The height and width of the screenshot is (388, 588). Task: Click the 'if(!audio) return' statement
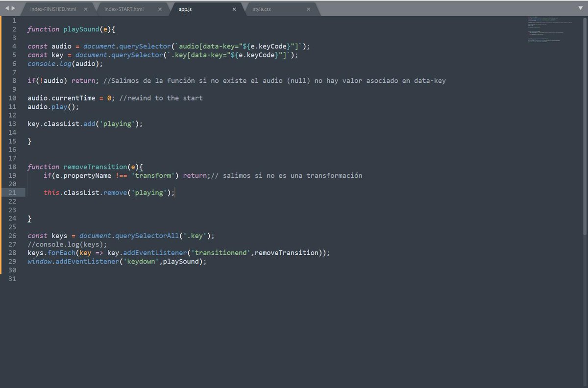tap(63, 81)
